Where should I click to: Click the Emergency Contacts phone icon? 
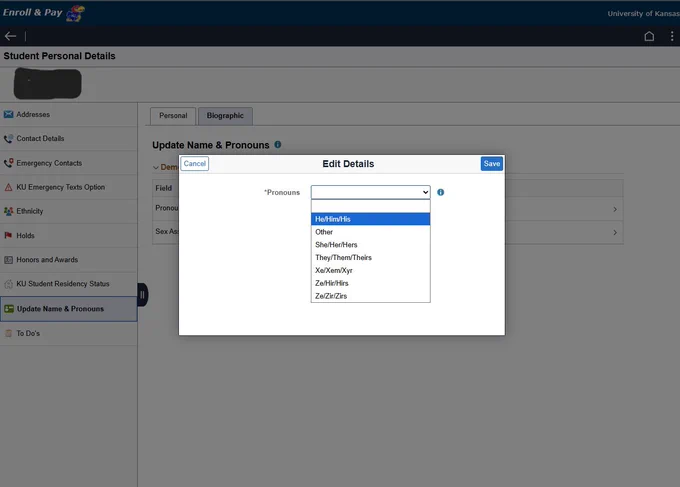pos(8,163)
